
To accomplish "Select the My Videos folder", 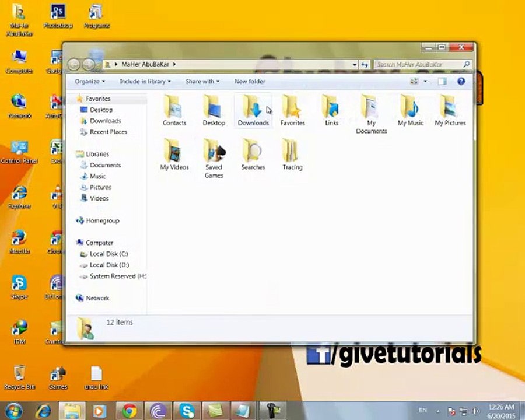I will pos(174,155).
